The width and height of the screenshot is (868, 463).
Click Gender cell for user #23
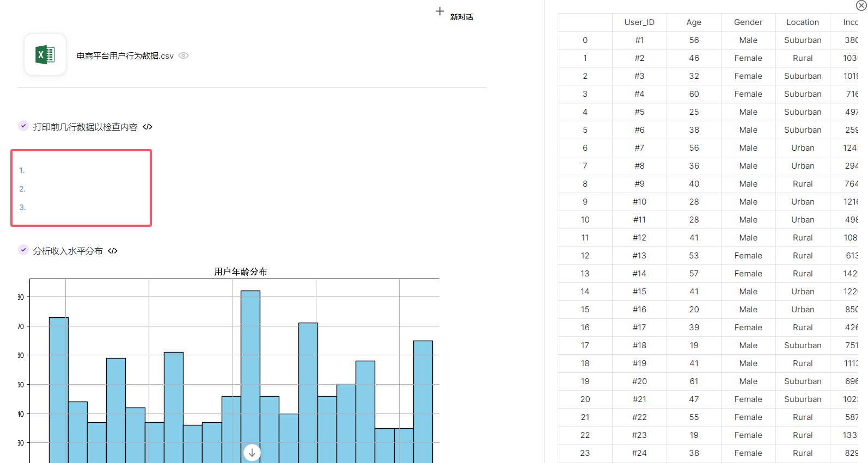(x=748, y=435)
